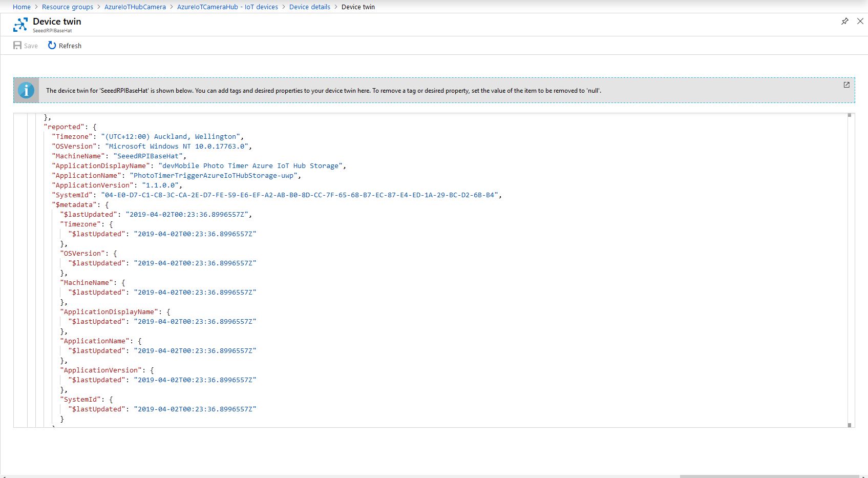Click the ApplicationVersion "1.1.0.0" value
This screenshot has height=478, width=868.
tap(160, 185)
